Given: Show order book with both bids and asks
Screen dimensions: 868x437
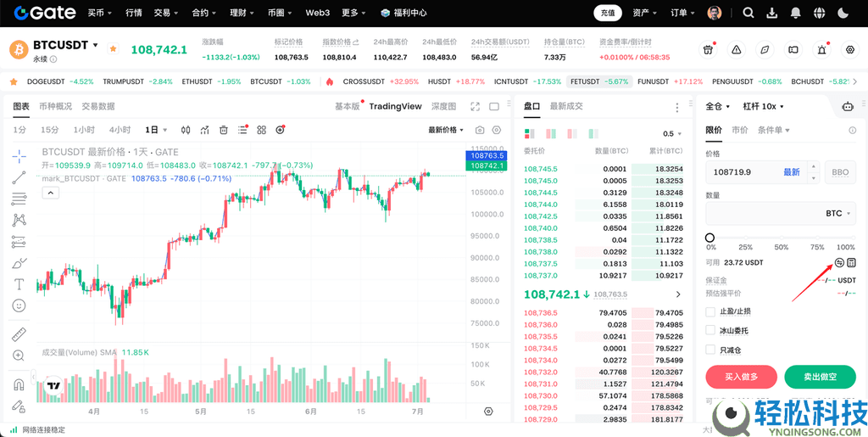Looking at the screenshot, I should (529, 133).
